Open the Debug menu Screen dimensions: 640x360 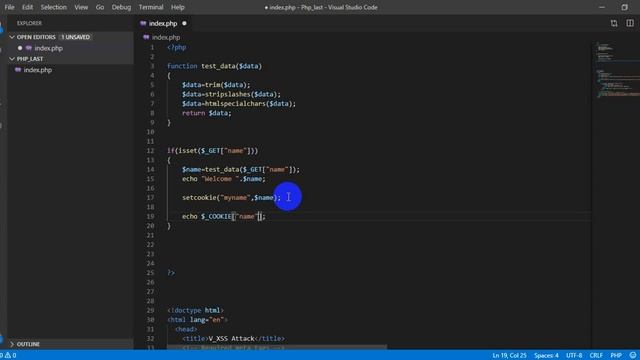coord(121,7)
